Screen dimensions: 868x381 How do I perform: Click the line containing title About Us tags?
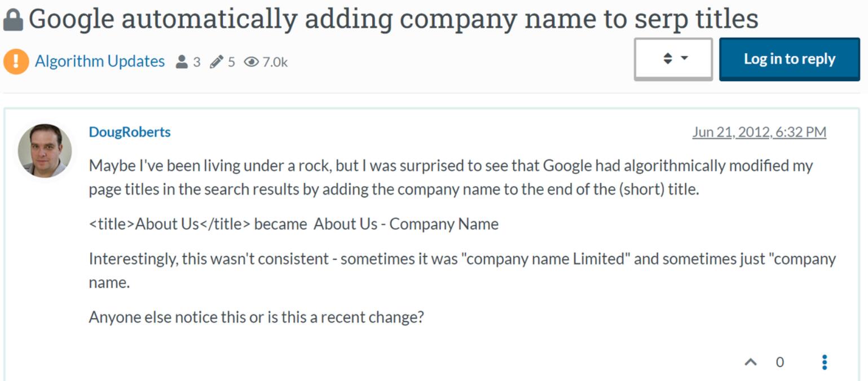294,224
